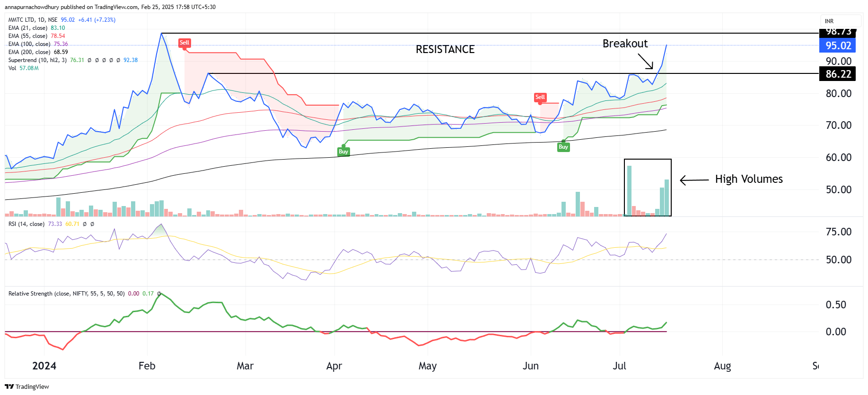Viewport: 868px width, 395px height.
Task: Click the RESISTANCE text annotation
Action: 445,49
